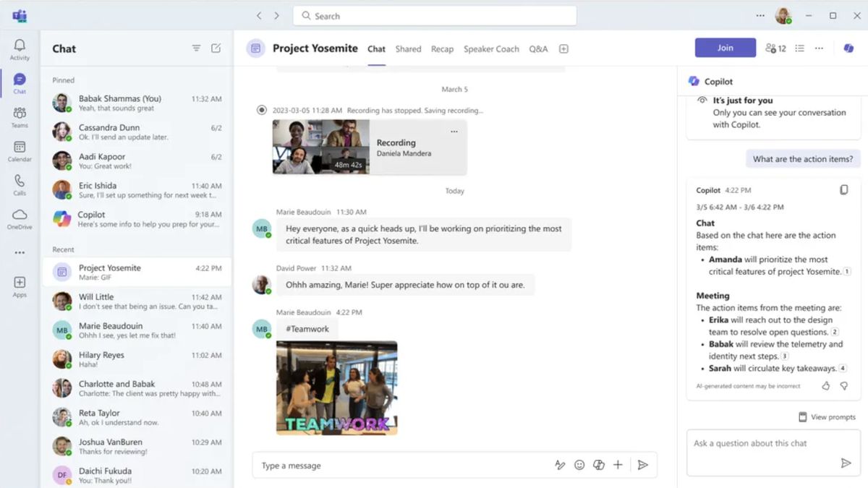Open Charlotte and Babak group chat

pos(137,388)
